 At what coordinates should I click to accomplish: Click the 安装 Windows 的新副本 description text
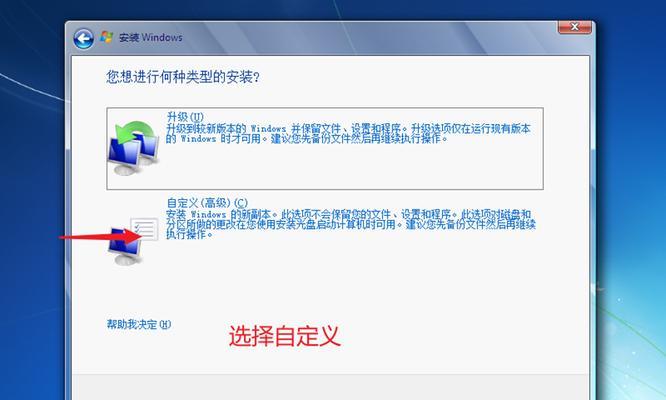click(x=351, y=224)
